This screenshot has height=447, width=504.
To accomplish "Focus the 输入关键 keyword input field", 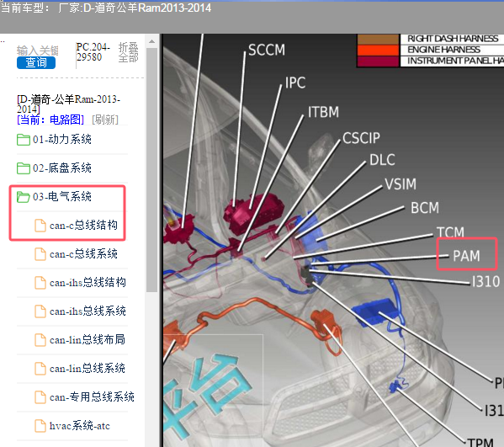I will 37,51.
